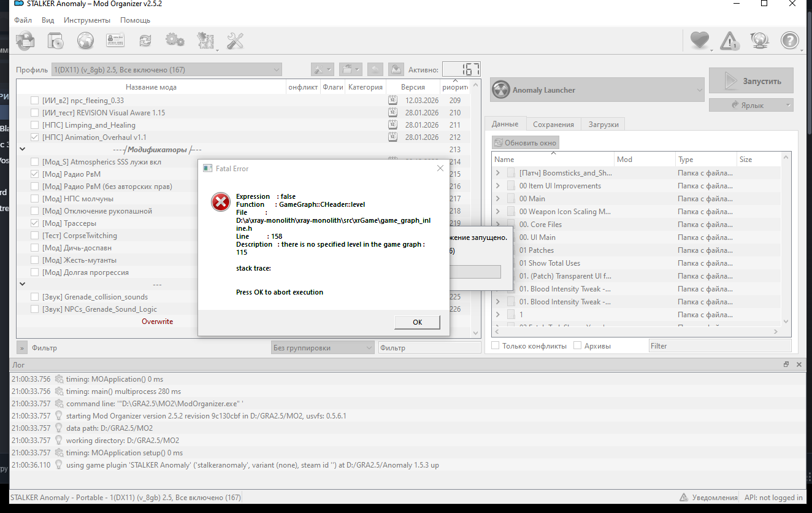Expand the [Патч] Boomsticks_and_Sh... folder
Viewport: 812px width, 513px height.
pos(498,172)
